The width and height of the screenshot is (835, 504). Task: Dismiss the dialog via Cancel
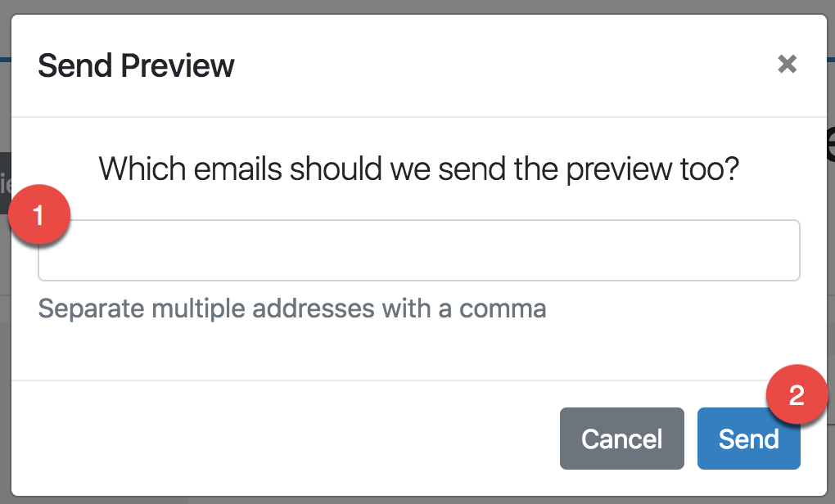(x=621, y=439)
